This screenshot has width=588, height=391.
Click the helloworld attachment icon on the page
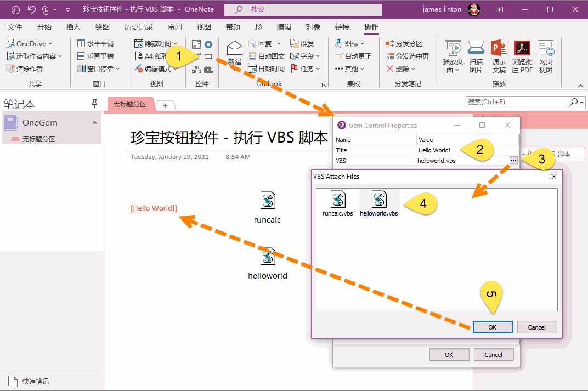click(268, 257)
